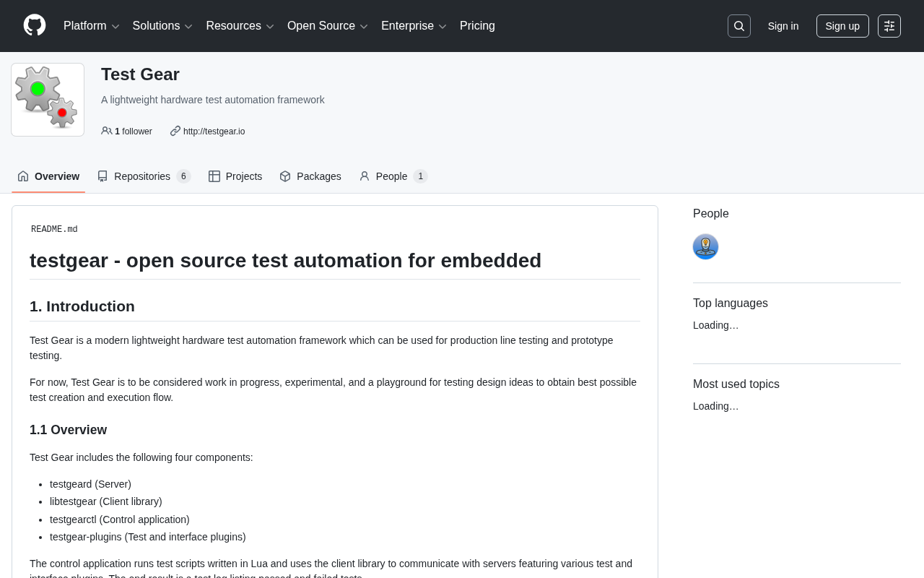Click the link chain icon
This screenshot has width=924, height=578.
175,131
